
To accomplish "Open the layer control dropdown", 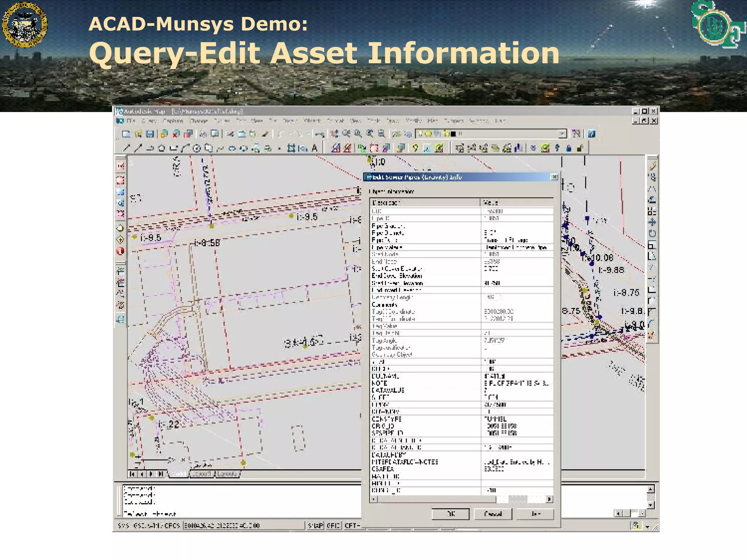I will tap(562, 134).
